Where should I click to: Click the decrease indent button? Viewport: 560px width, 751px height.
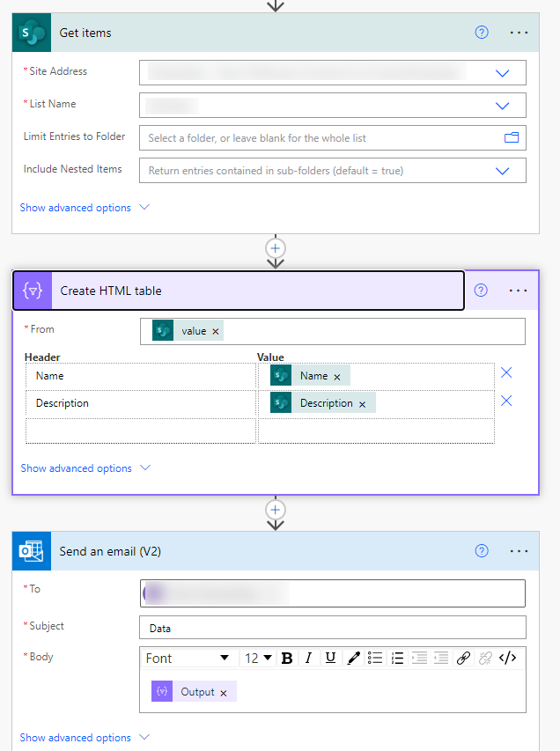click(x=441, y=658)
